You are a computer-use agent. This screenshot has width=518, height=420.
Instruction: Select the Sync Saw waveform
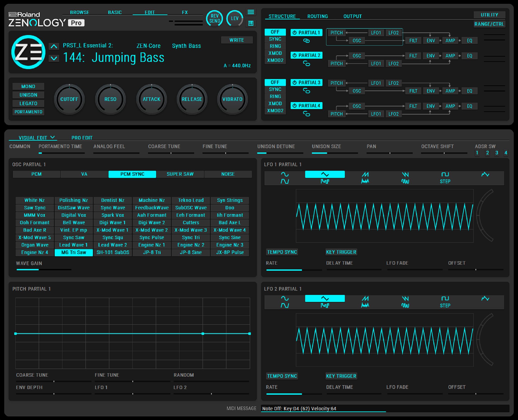click(74, 237)
